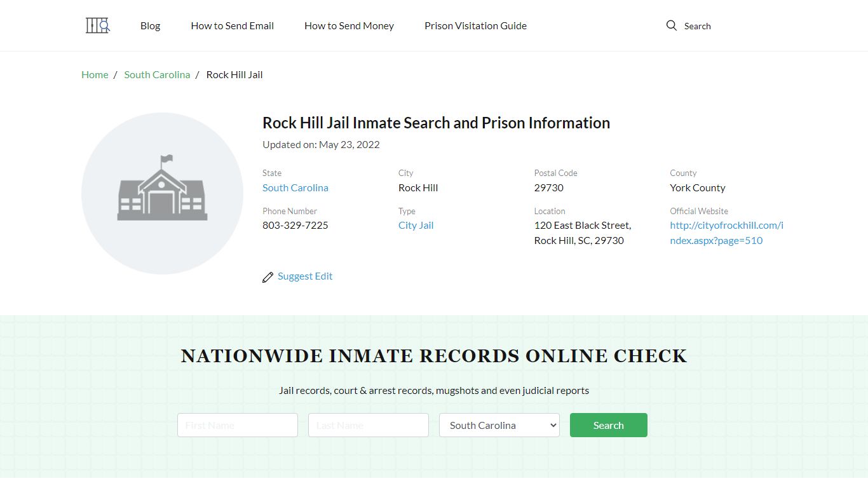Viewport: 868px width, 488px height.
Task: Go to Home breadcrumb link
Action: point(95,74)
